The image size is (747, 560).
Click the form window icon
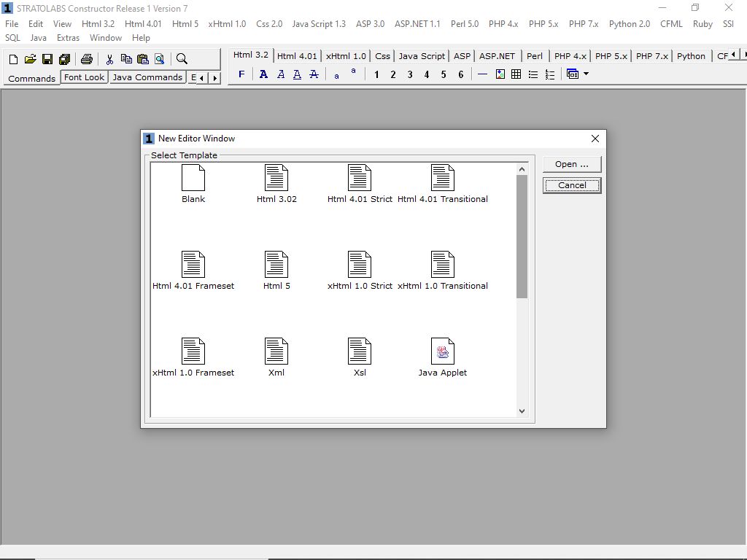click(573, 74)
